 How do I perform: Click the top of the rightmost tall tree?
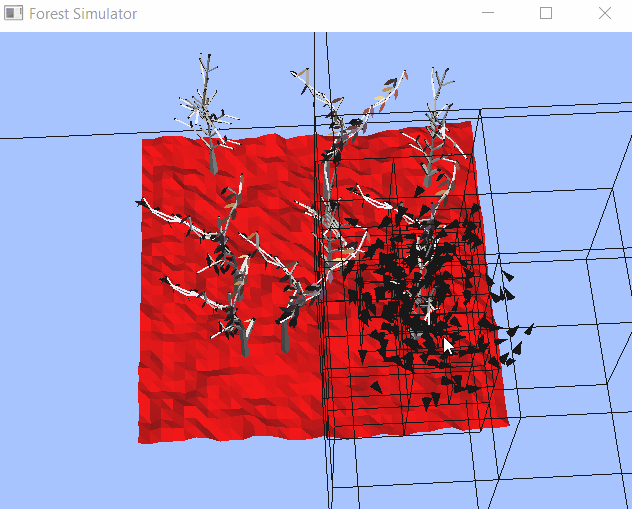click(x=437, y=78)
